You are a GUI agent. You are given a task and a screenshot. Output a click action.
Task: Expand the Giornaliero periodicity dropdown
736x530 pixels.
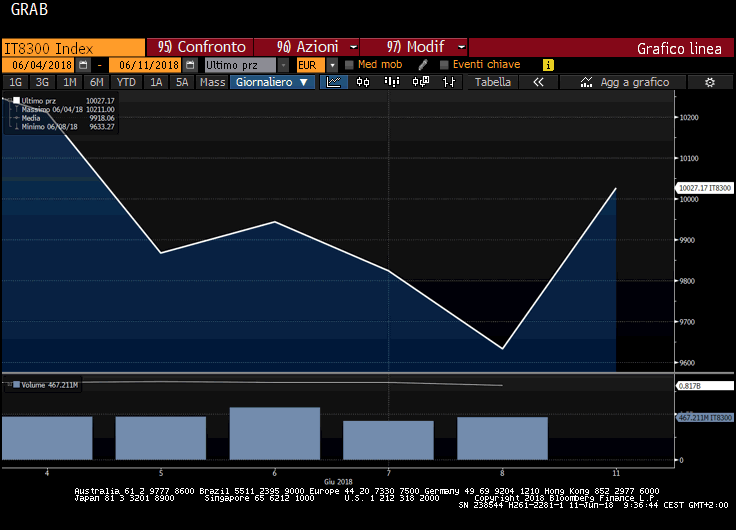273,82
